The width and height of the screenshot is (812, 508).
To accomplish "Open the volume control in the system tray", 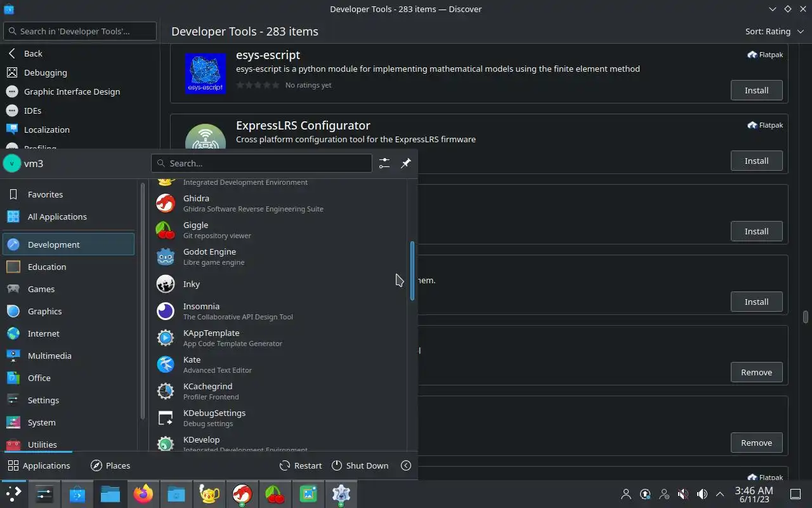I will click(702, 494).
